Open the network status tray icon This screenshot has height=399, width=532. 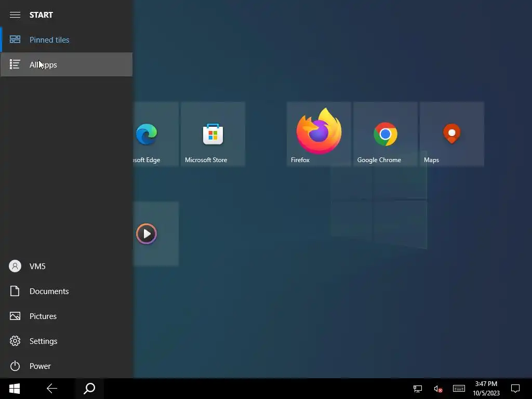pyautogui.click(x=418, y=389)
